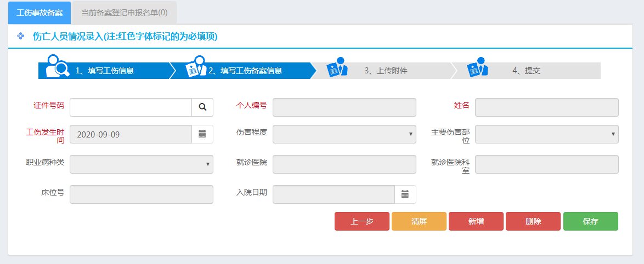Open calendar picker for 工伤发生时间
This screenshot has width=644, height=264.
pyautogui.click(x=202, y=134)
